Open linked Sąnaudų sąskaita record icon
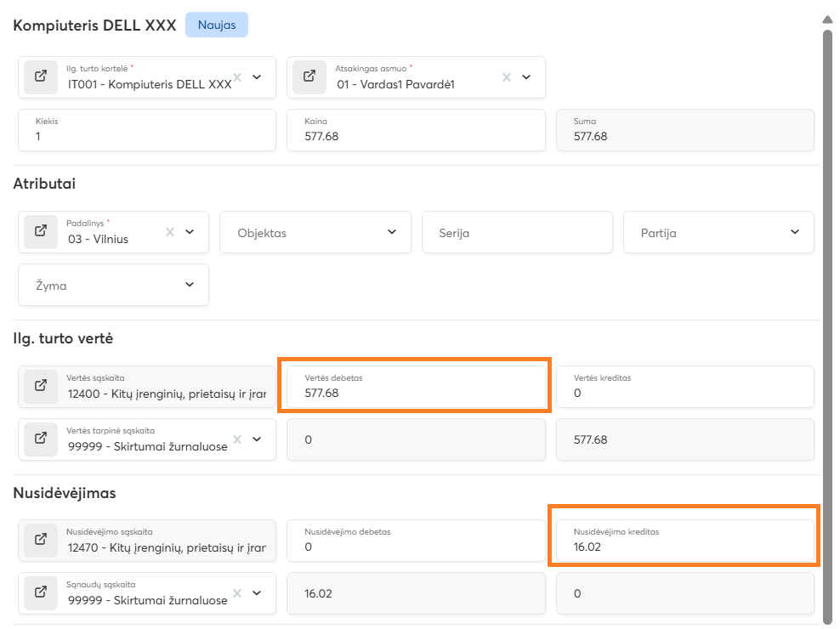This screenshot has height=629, width=840. click(41, 592)
